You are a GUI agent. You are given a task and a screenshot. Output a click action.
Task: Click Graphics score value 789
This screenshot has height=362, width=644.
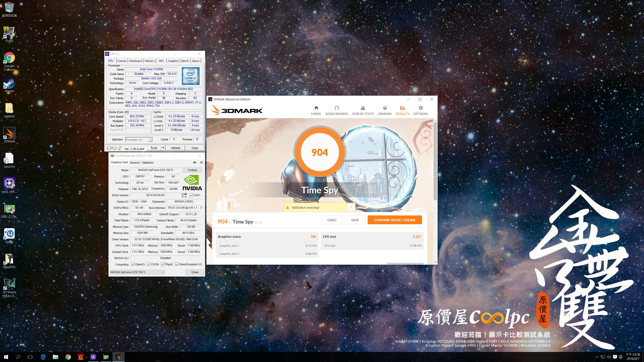(313, 237)
